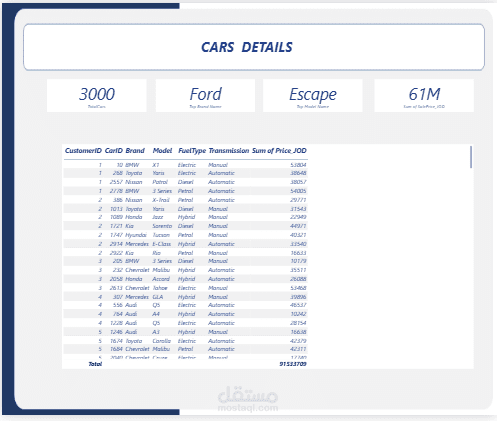Image resolution: width=497 pixels, height=421 pixels.
Task: Select the Chevrolet Tahoe row
Action: [x=186, y=288]
